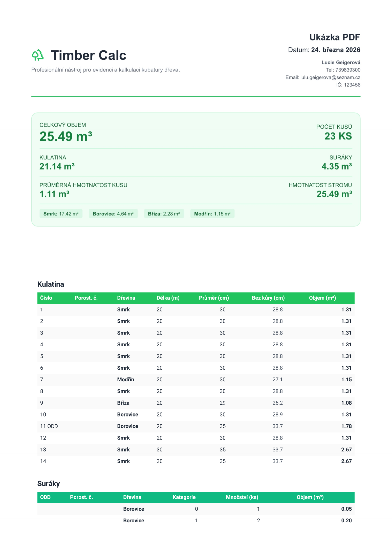
Task: Click Smrk in row 12
Action: (123, 438)
